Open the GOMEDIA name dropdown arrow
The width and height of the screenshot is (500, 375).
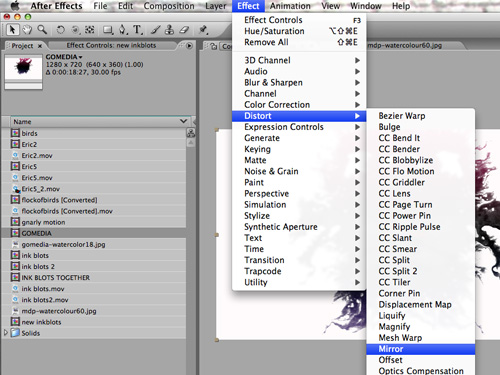(x=80, y=57)
